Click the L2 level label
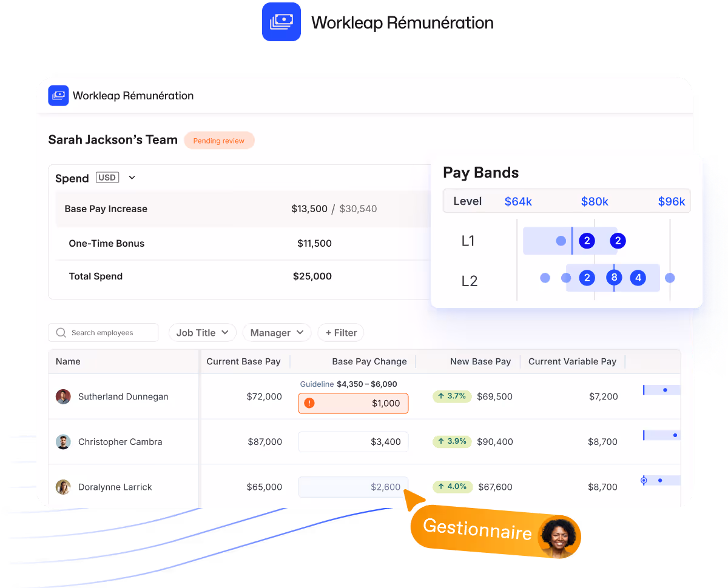 point(470,281)
